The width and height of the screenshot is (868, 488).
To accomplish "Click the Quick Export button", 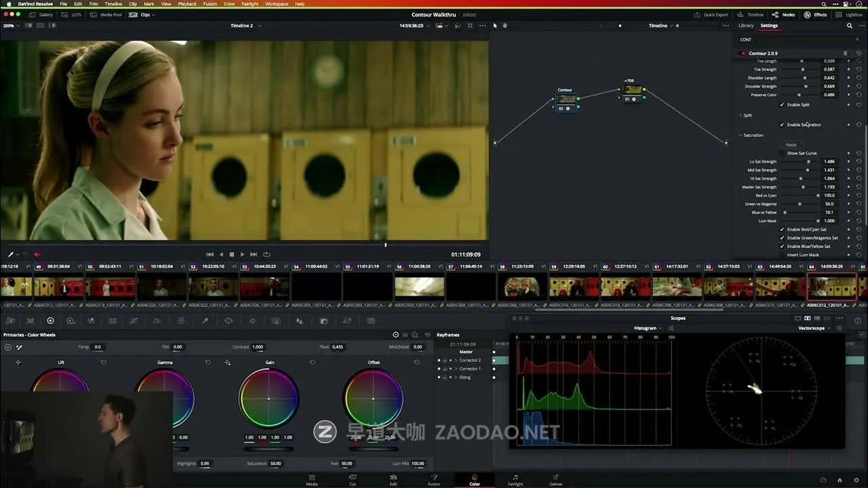I will (x=711, y=14).
